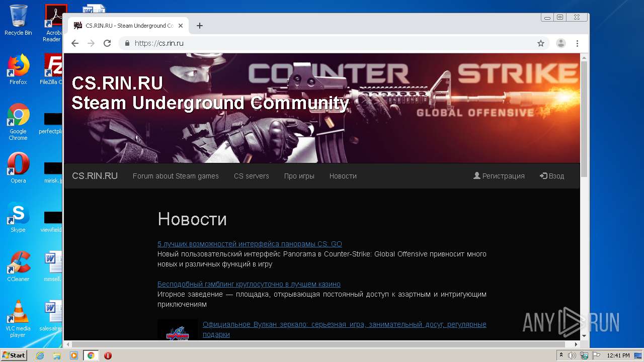The height and width of the screenshot is (362, 644).
Task: Click the scroll-up arrow of the page
Action: (584, 57)
